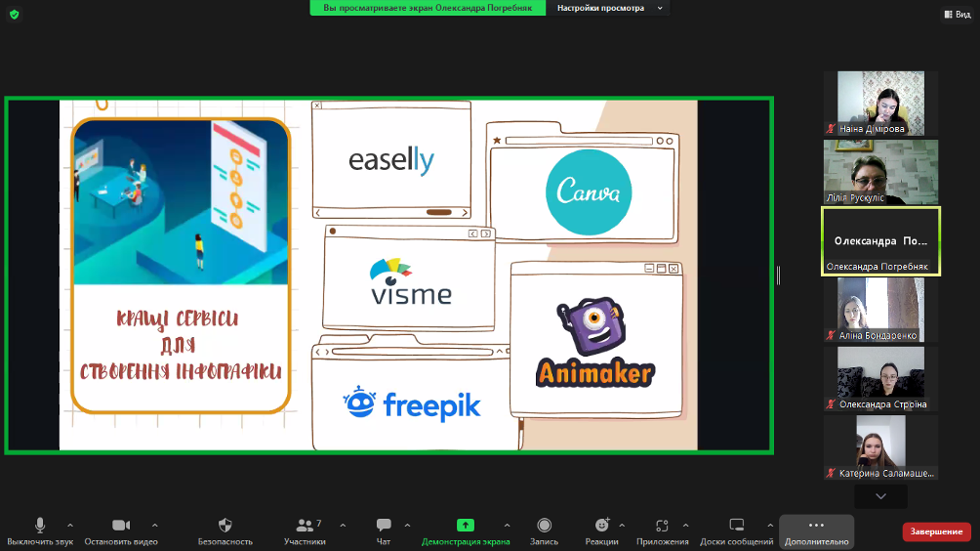Click the green Share Screen icon
The image size is (980, 551).
click(x=466, y=526)
